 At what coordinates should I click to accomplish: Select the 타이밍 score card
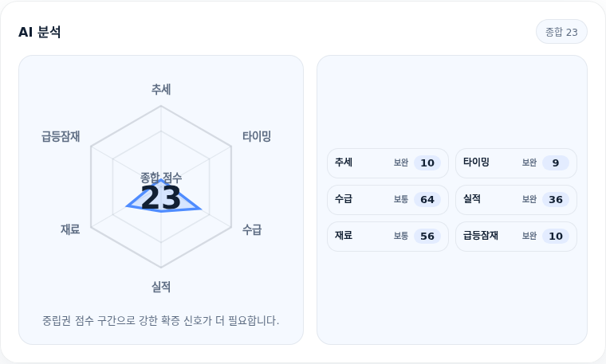[x=516, y=163]
